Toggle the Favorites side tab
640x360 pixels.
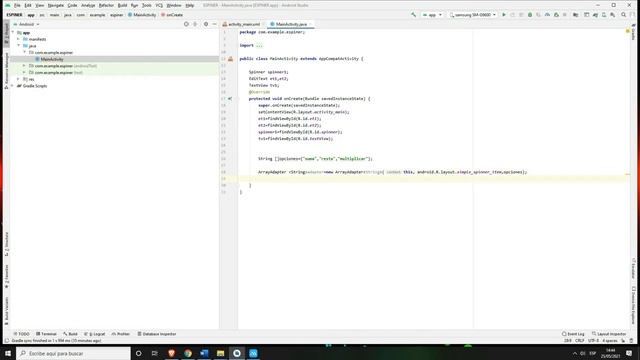(x=6, y=276)
